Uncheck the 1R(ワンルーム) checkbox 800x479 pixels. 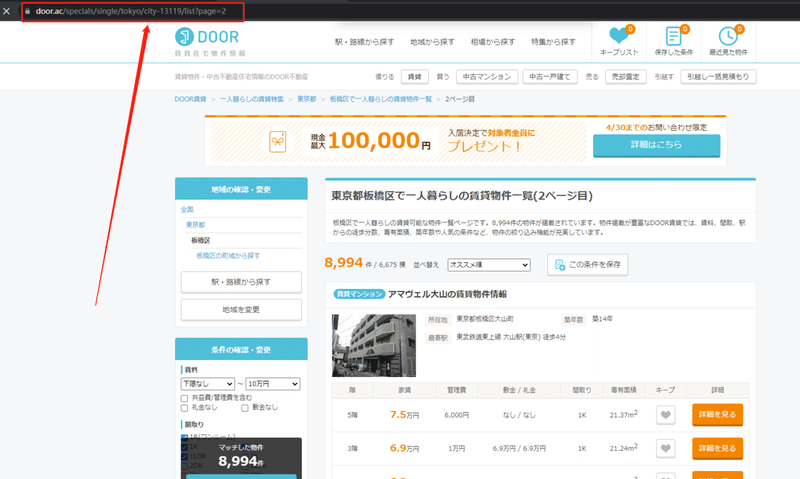(184, 437)
